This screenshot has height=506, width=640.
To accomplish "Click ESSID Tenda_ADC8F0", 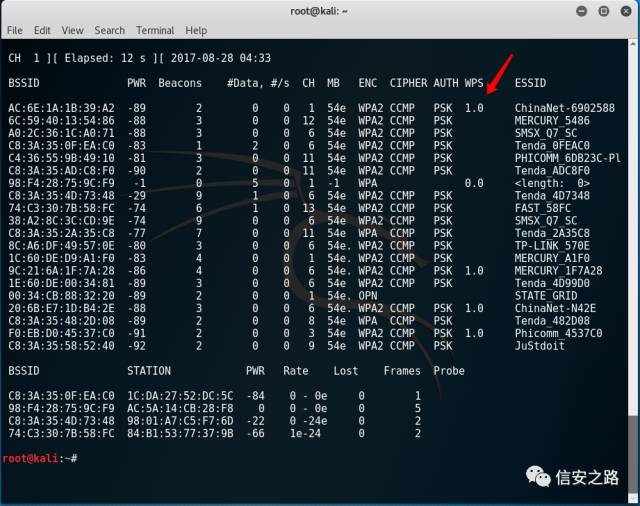I will (x=552, y=171).
